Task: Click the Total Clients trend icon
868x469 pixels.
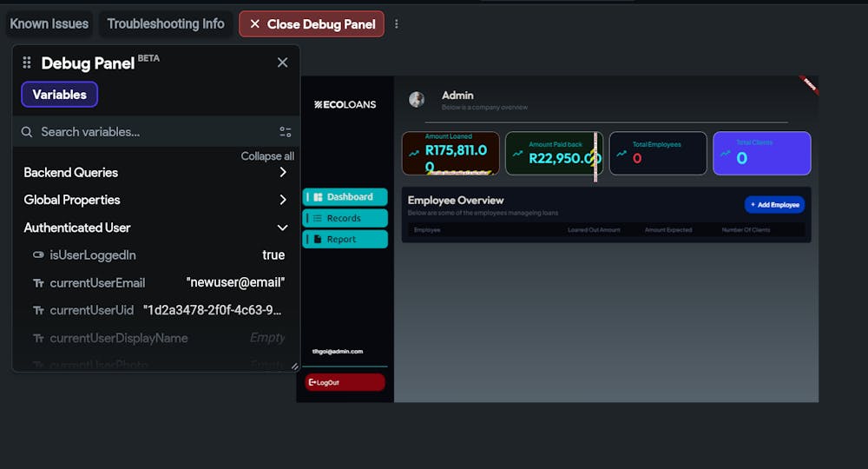Action: (x=725, y=154)
